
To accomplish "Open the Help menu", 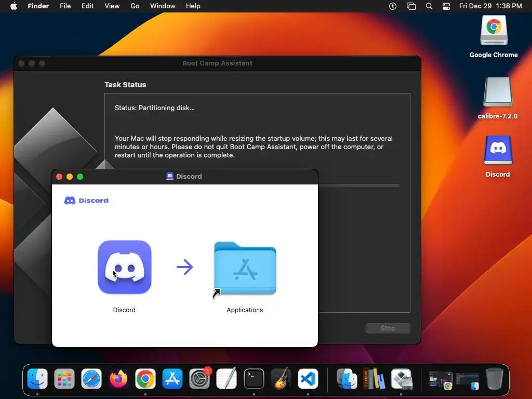I will coord(193,6).
